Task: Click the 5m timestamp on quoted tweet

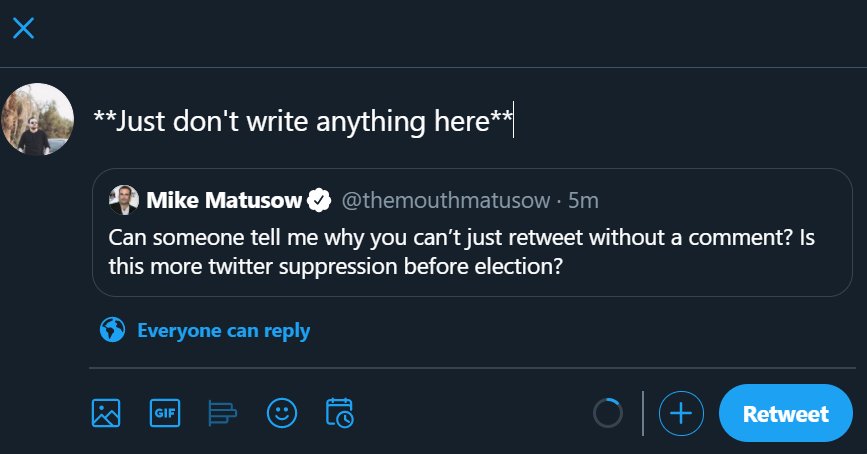Action: pyautogui.click(x=583, y=201)
